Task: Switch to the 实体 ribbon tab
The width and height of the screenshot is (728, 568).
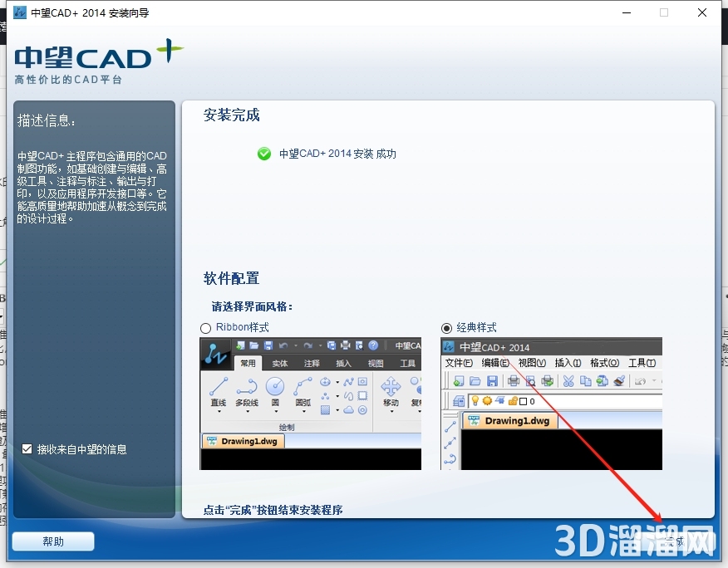Action: (279, 363)
